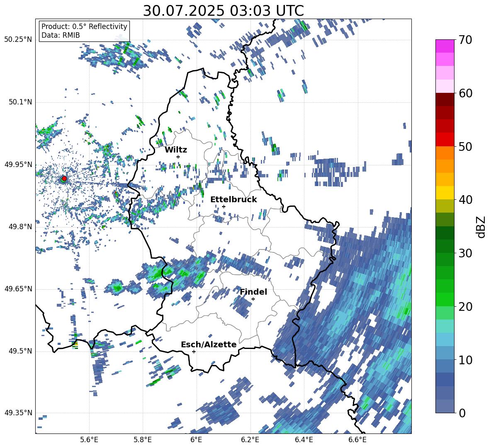Click the cross marker below Wiltz

(x=178, y=157)
